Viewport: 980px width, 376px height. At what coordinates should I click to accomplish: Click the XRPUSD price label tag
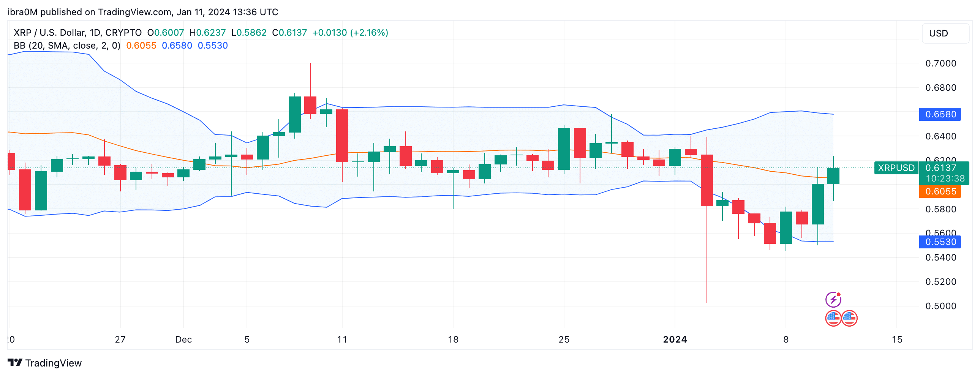pos(896,168)
